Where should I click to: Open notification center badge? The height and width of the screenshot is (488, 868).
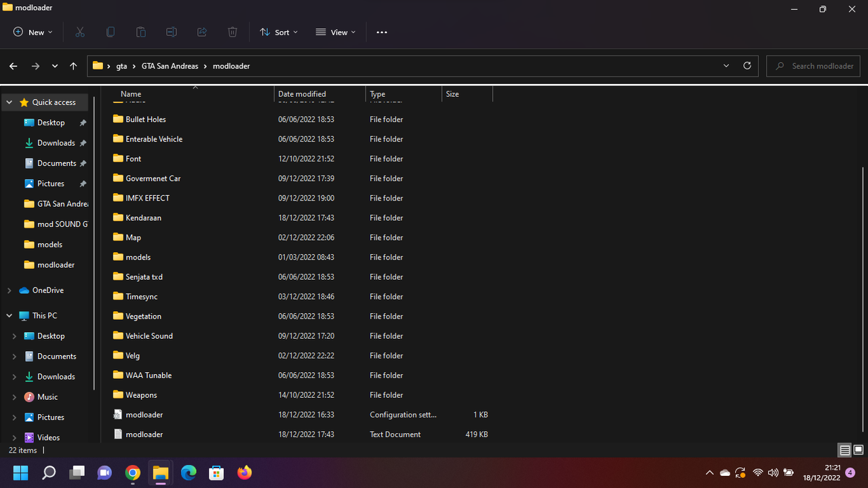[x=850, y=472]
